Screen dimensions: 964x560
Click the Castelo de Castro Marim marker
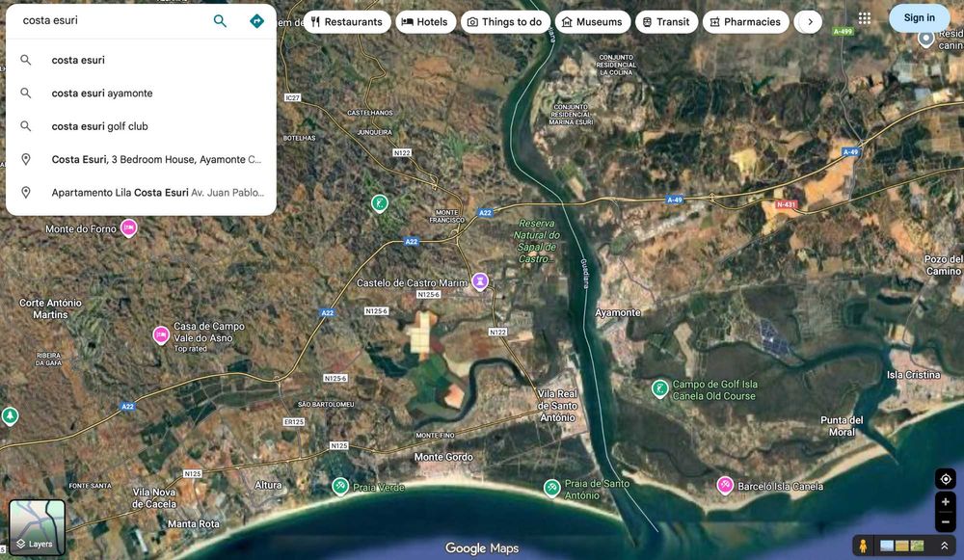480,280
